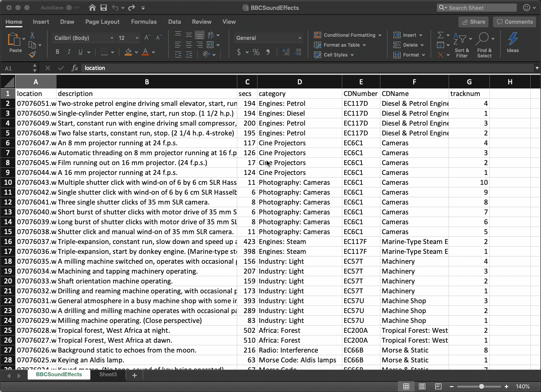Click the zoom slider handle
Image resolution: width=541 pixels, height=392 pixels.
(x=481, y=386)
